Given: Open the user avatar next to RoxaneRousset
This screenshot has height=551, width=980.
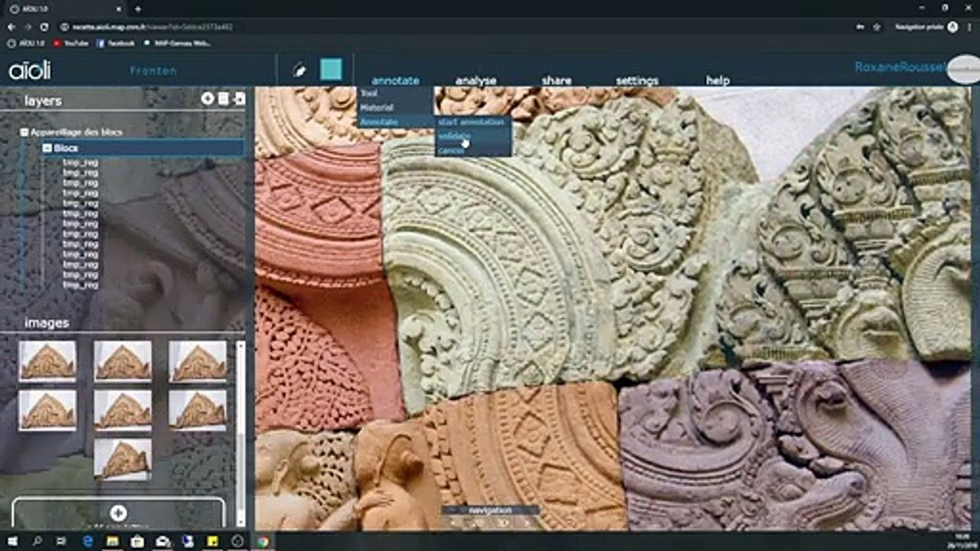Looking at the screenshot, I should pos(964,70).
